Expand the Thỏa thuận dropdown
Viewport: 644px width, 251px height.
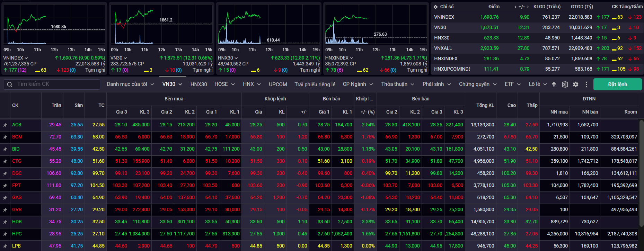(x=398, y=84)
